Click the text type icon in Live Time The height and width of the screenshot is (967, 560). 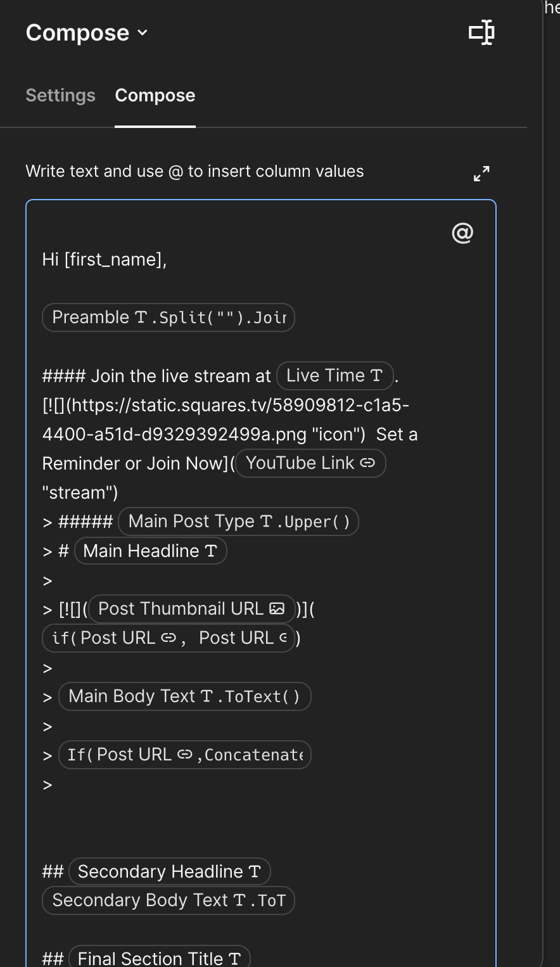click(x=377, y=376)
